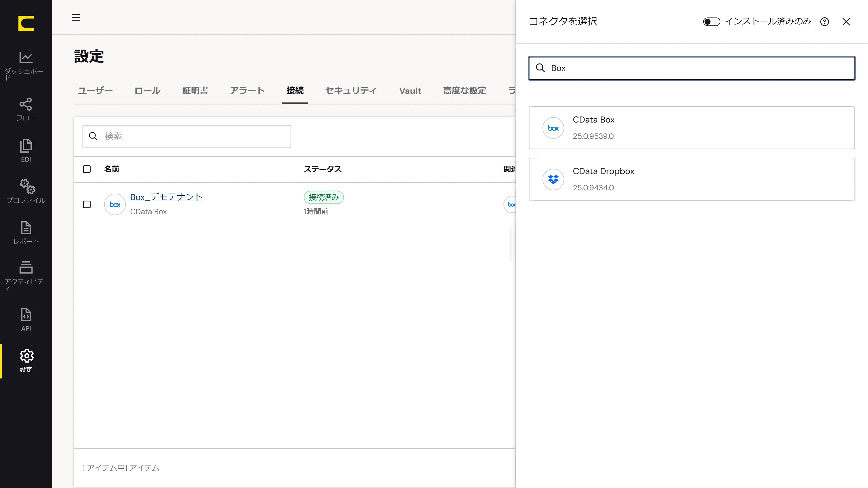Click the 名前 column header
The image size is (868, 488).
tap(111, 169)
